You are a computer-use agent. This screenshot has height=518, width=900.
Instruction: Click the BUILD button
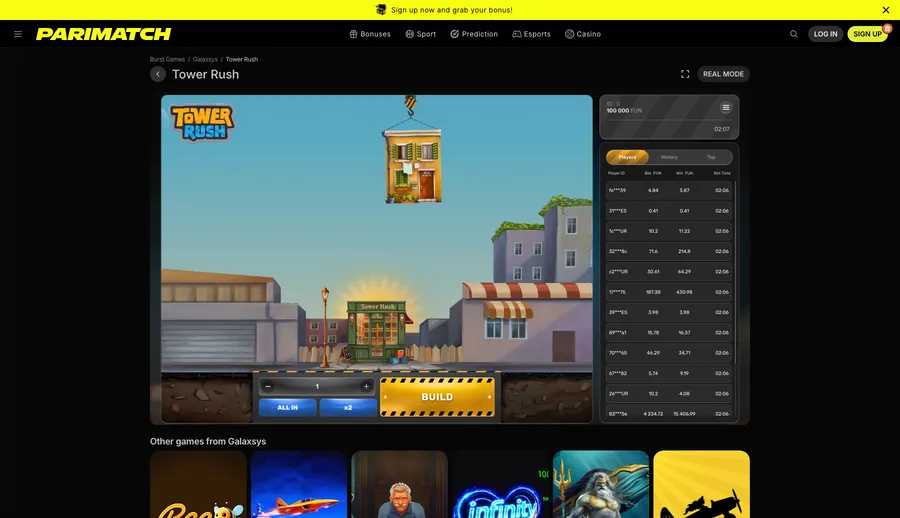click(437, 397)
